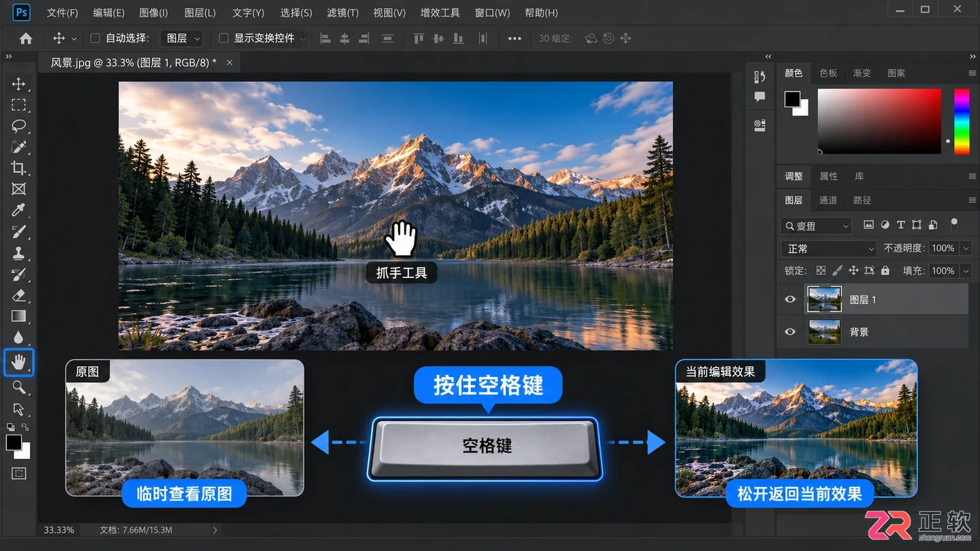This screenshot has width=980, height=551.
Task: Toggle lock transparent pixels icon
Action: [x=821, y=271]
